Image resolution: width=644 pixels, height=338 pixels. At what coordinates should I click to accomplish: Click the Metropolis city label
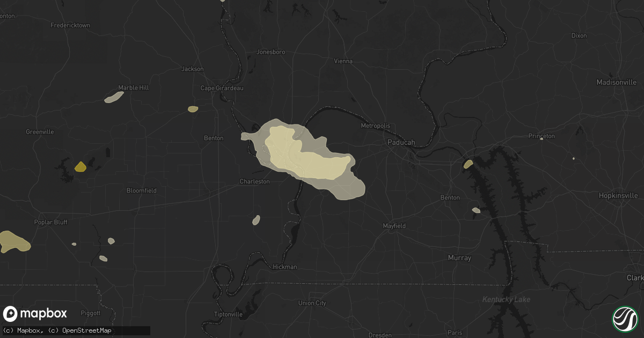click(x=375, y=126)
